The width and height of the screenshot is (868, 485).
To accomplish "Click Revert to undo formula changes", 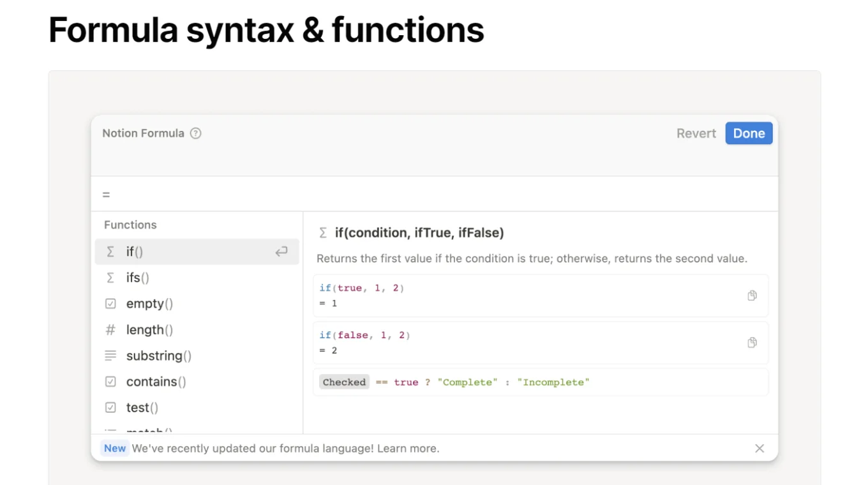I will coord(696,133).
